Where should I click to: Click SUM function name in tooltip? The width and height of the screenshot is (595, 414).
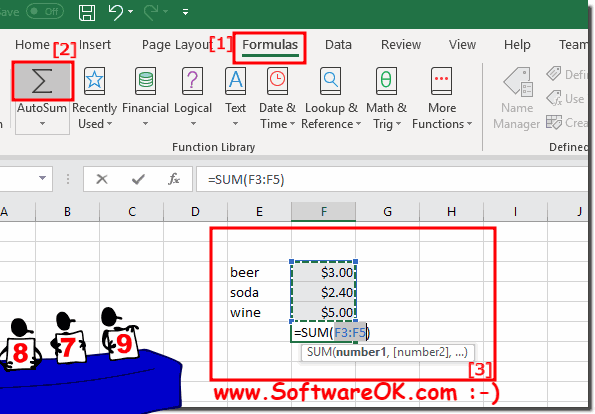point(319,352)
